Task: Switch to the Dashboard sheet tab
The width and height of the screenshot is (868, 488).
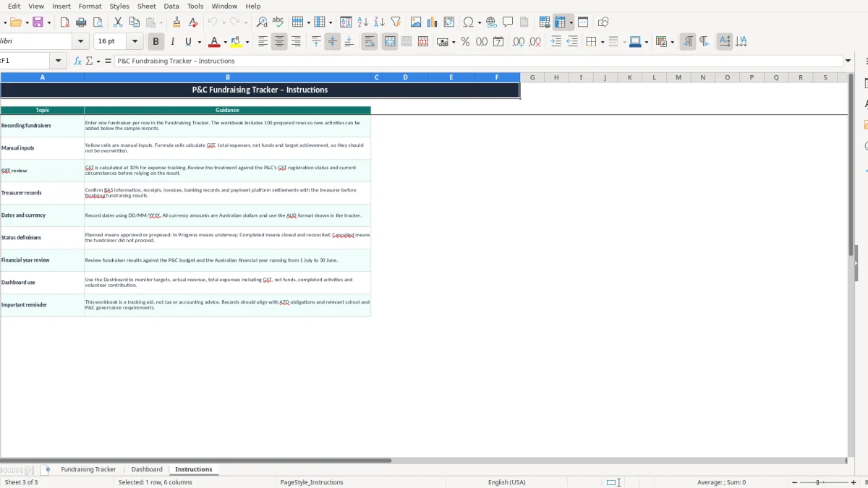Action: [147, 469]
